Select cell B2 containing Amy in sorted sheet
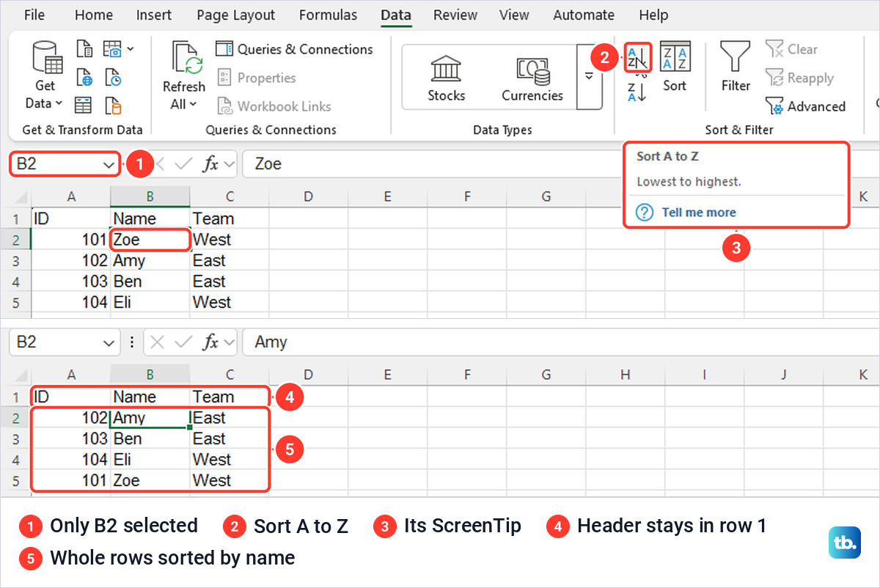The width and height of the screenshot is (880, 588). (150, 418)
